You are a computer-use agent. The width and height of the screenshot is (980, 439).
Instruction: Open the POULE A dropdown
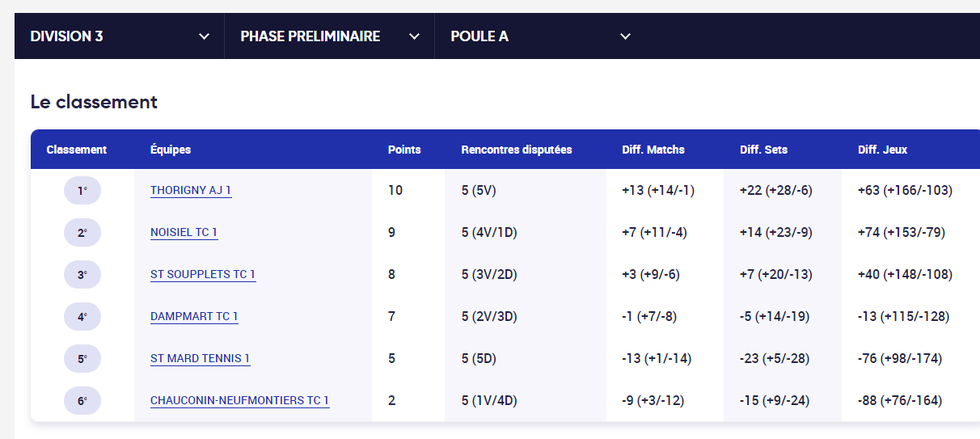tap(540, 36)
